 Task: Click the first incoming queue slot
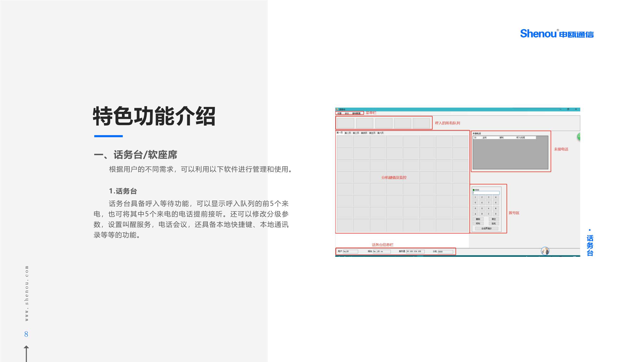[345, 123]
